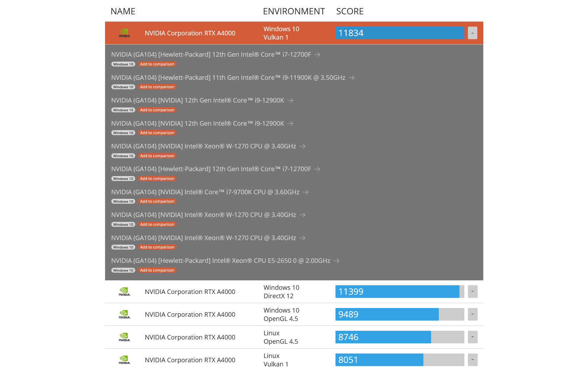Click Windows 10 DirectX 12 environment text
Screen dimensions: 588x371
tap(282, 292)
